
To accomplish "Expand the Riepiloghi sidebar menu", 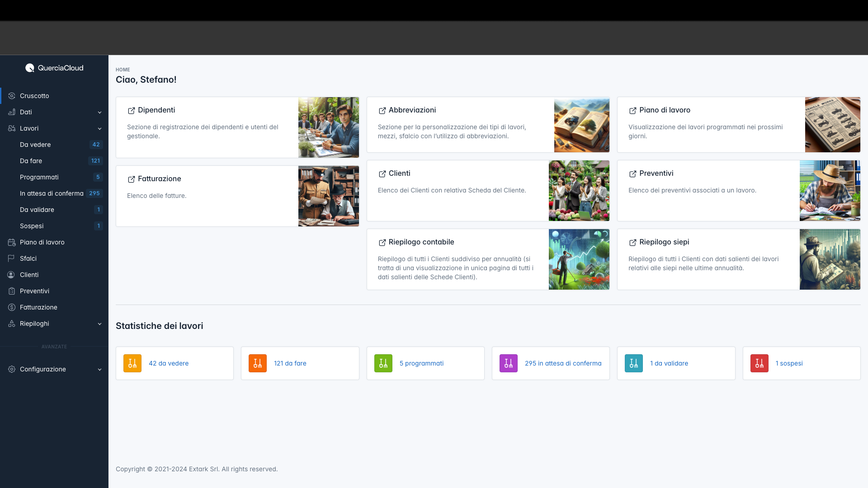I will (x=99, y=324).
